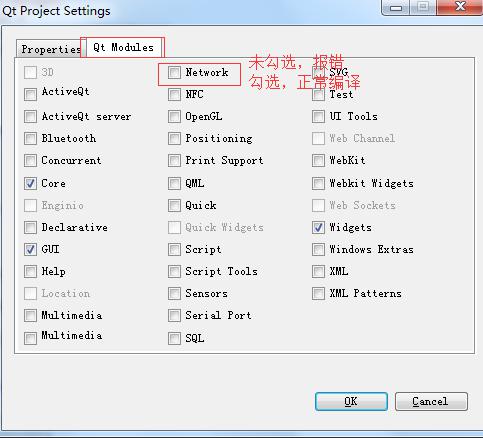Screen dimensions: 483x438
Task: Tick the Concurrent module checkbox
Action: 30,161
